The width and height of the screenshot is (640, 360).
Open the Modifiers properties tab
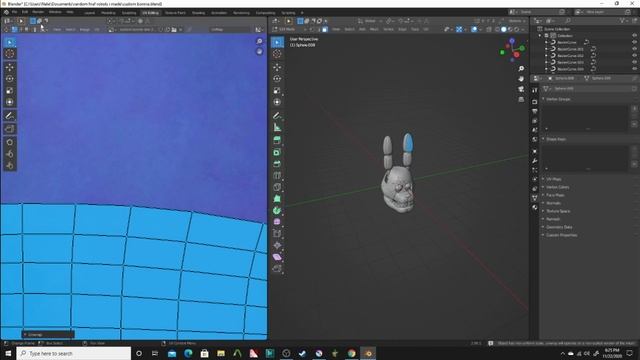(x=535, y=161)
